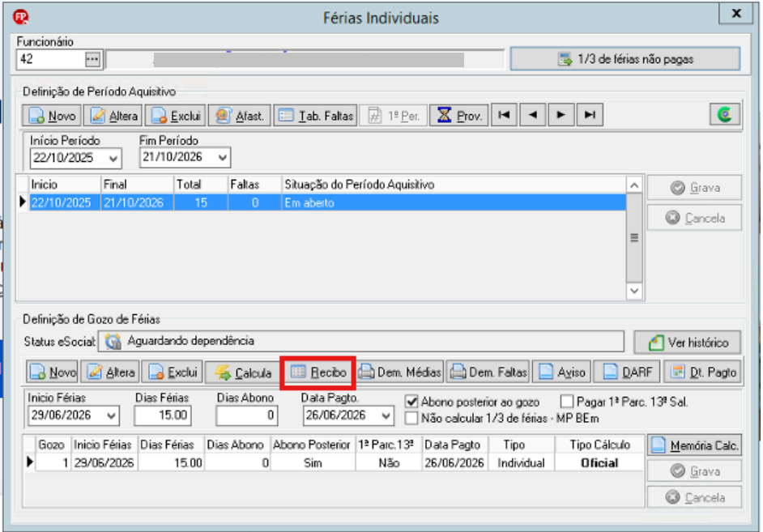The width and height of the screenshot is (763, 532).
Task: Click Altera in Gozo de Férias toolbar
Action: point(110,372)
